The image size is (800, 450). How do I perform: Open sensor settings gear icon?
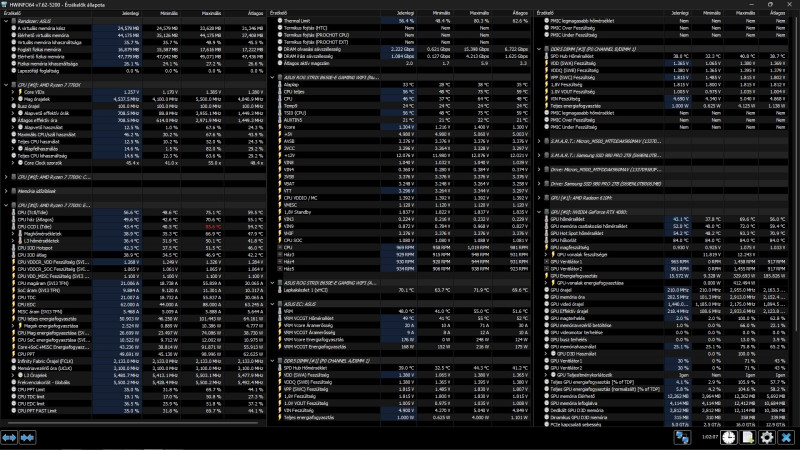tap(767, 437)
